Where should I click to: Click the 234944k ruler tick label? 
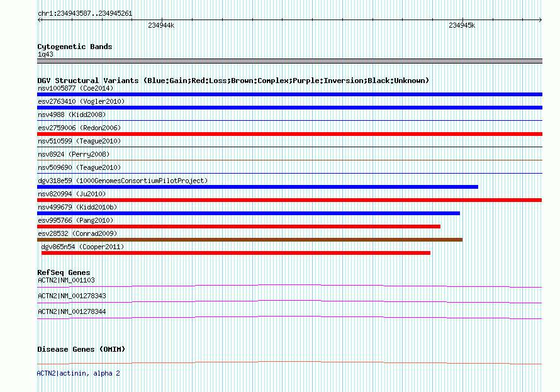coord(161,25)
